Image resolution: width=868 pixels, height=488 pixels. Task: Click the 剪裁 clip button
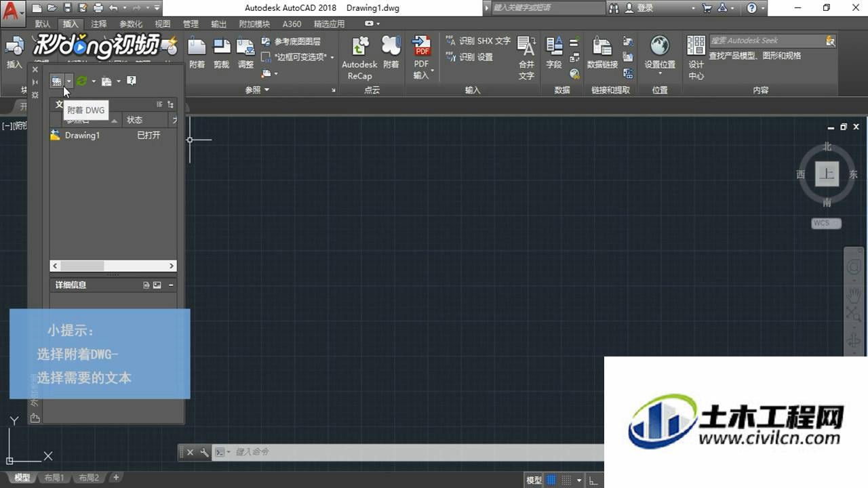(x=222, y=53)
